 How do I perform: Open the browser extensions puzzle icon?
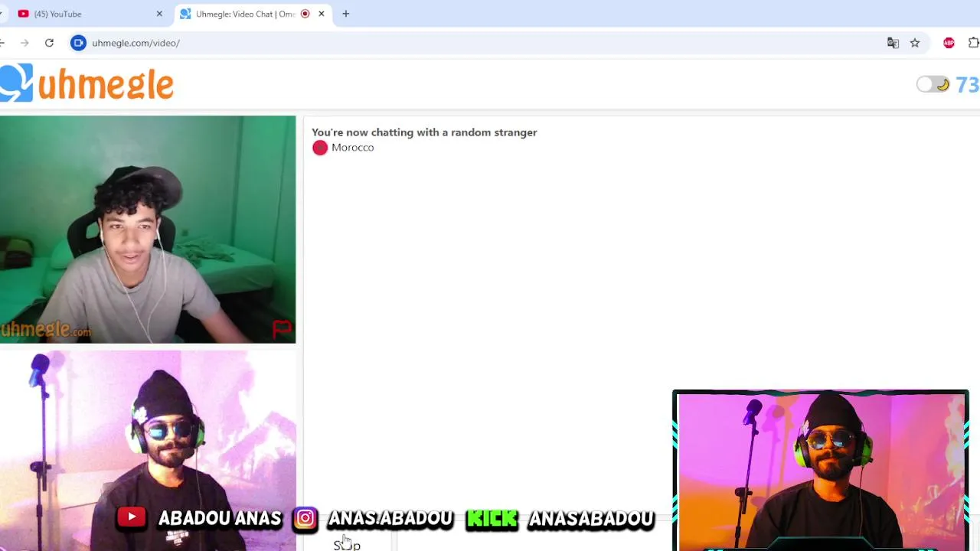click(974, 43)
